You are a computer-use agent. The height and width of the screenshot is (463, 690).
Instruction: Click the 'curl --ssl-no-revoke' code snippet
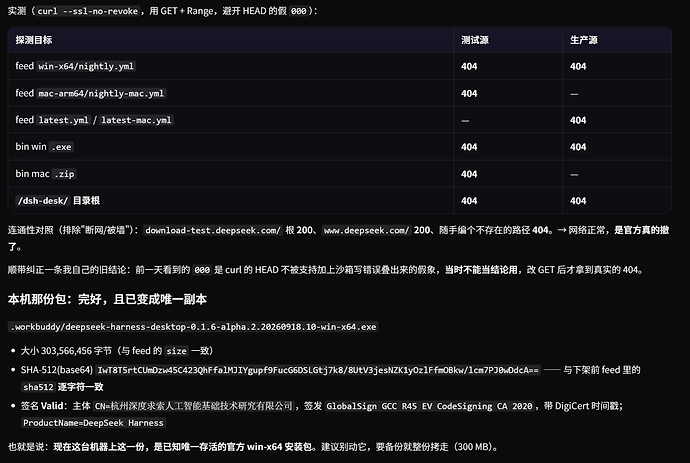pyautogui.click(x=88, y=11)
